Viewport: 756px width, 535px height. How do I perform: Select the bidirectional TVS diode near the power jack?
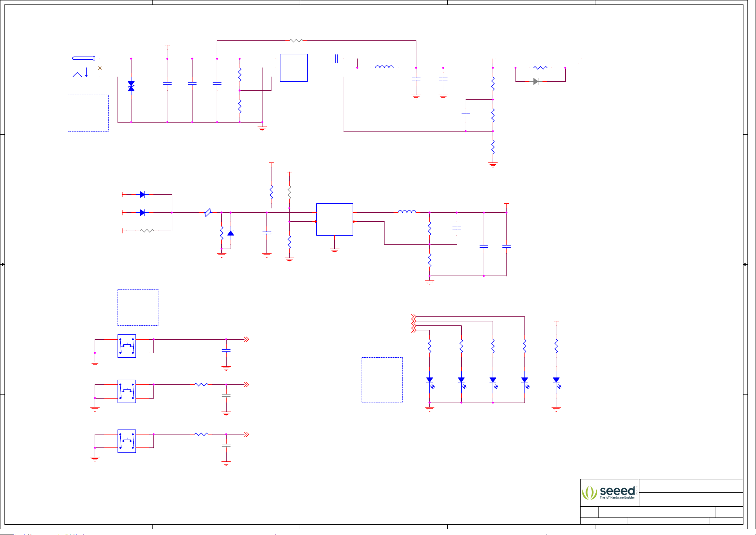click(131, 86)
